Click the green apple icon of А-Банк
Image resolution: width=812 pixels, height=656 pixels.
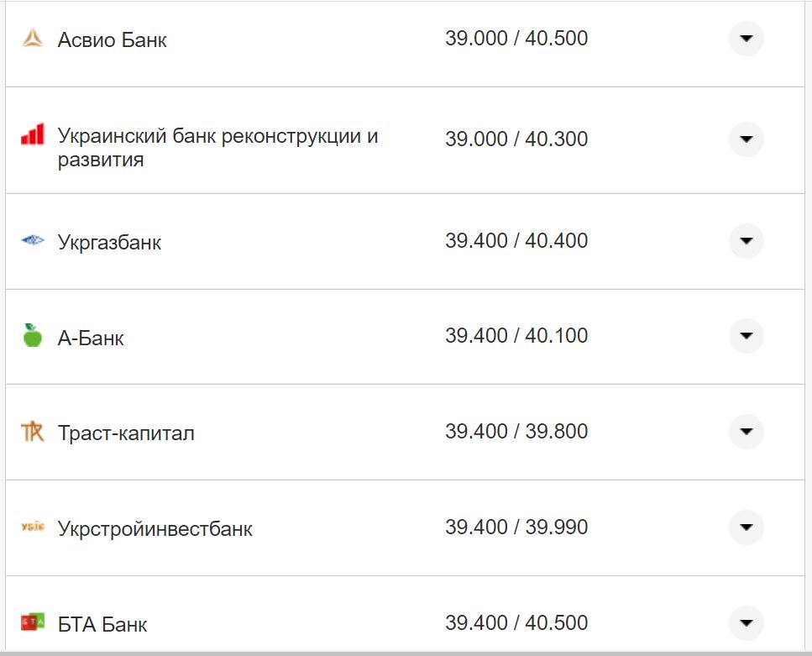click(32, 335)
